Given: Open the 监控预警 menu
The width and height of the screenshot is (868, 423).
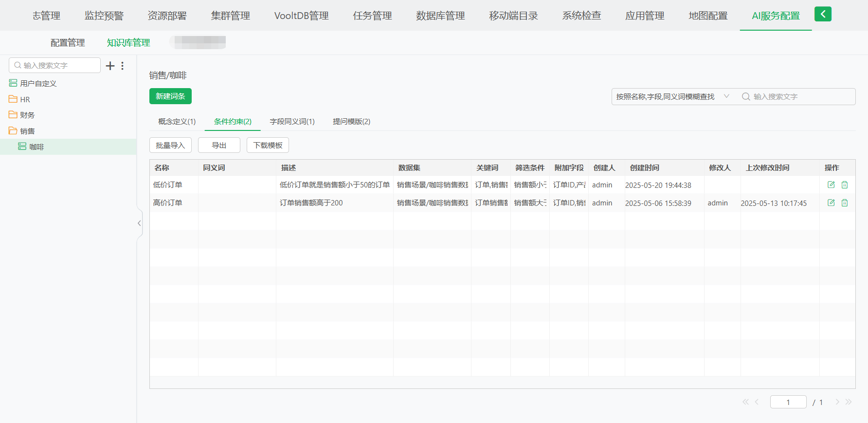Looking at the screenshot, I should 104,16.
